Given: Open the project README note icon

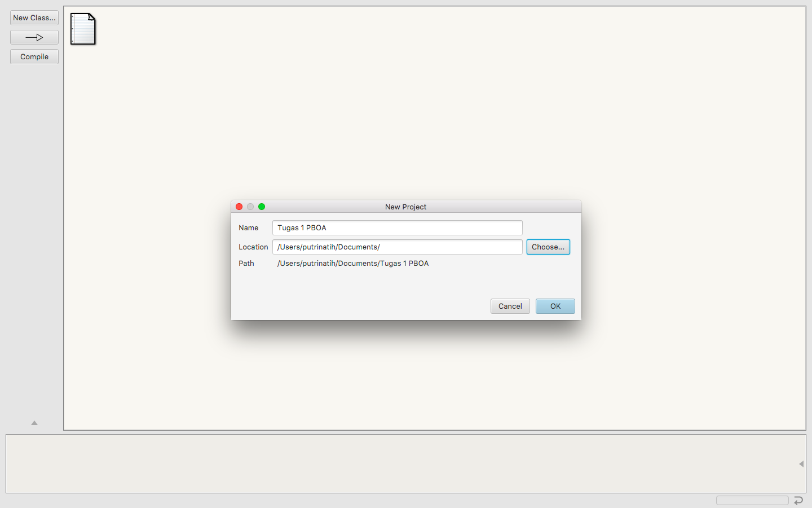Looking at the screenshot, I should pyautogui.click(x=83, y=29).
